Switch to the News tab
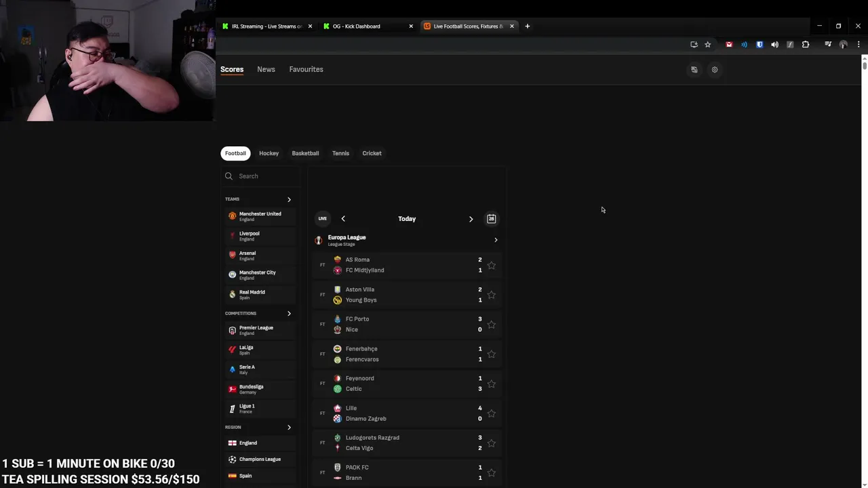Screen dimensions: 868x488 pyautogui.click(x=266, y=69)
